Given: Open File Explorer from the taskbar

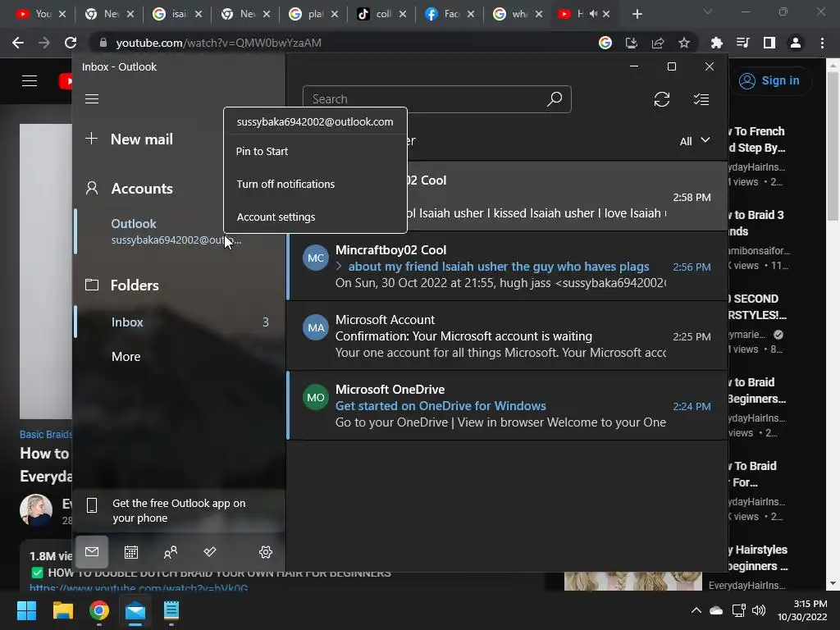Looking at the screenshot, I should pyautogui.click(x=62, y=610).
